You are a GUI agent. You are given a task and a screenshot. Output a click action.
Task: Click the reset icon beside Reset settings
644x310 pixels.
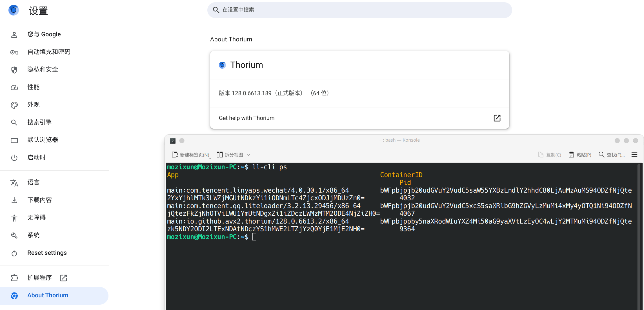pos(14,253)
